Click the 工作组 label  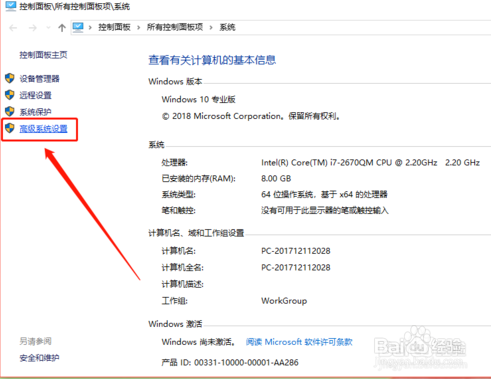coord(175,301)
